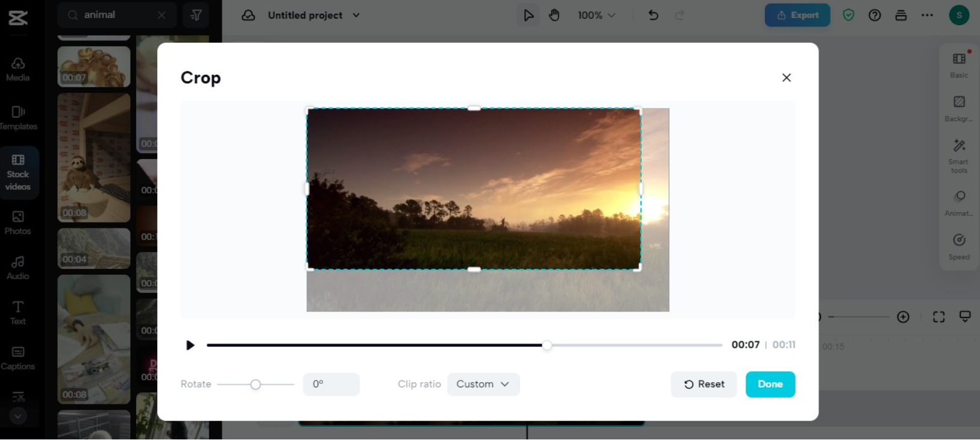This screenshot has width=980, height=440.
Task: Open the search filter options
Action: coord(196,15)
